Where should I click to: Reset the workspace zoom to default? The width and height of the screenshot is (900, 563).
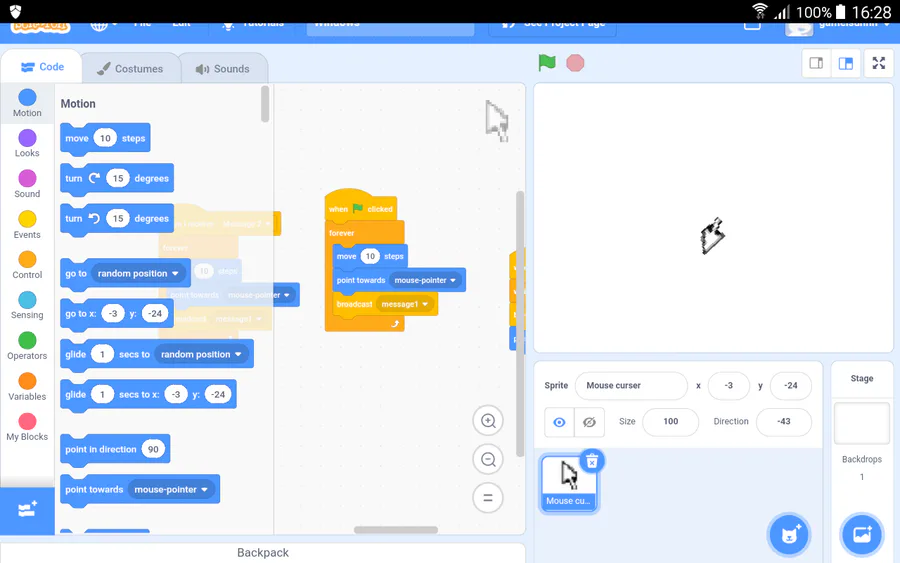488,498
